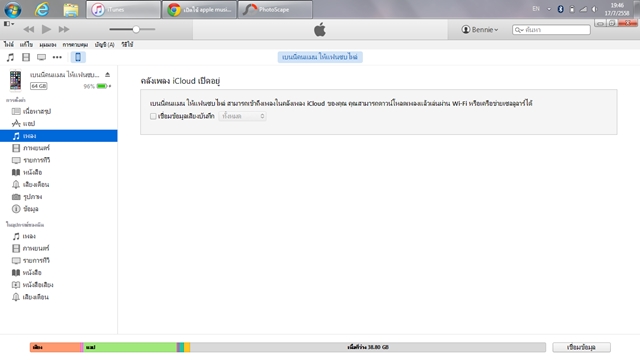
Task: Select the iPhone device button in toolbar
Action: [x=78, y=57]
